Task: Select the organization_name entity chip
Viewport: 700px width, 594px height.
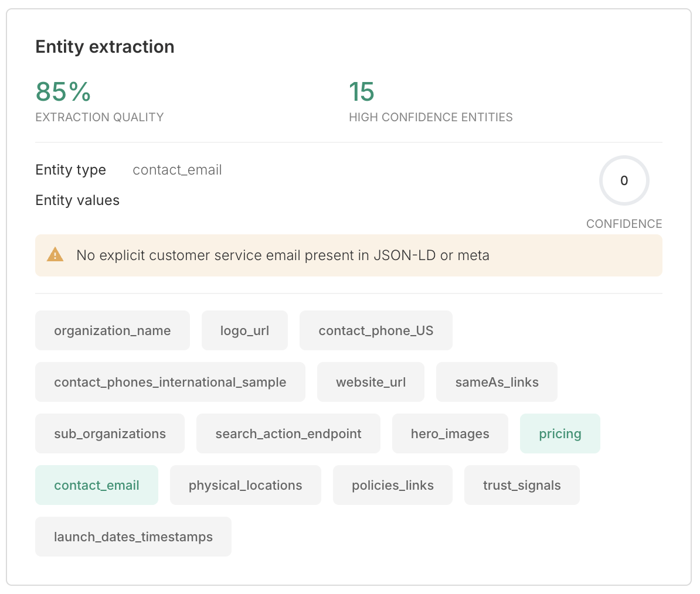Action: [113, 330]
